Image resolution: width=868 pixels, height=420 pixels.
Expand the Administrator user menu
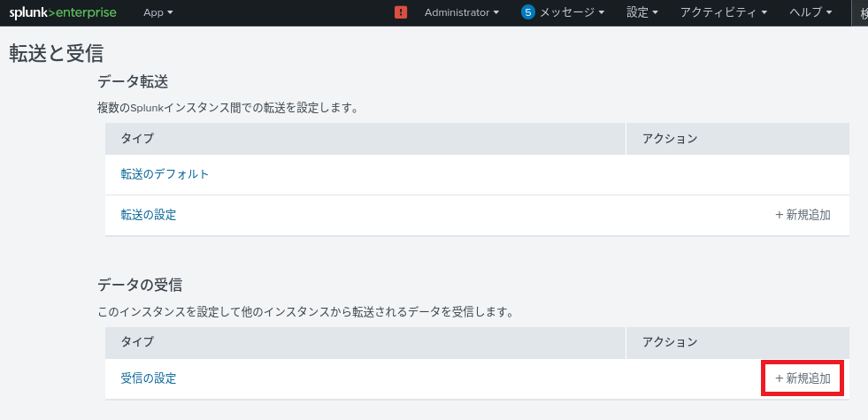point(462,12)
